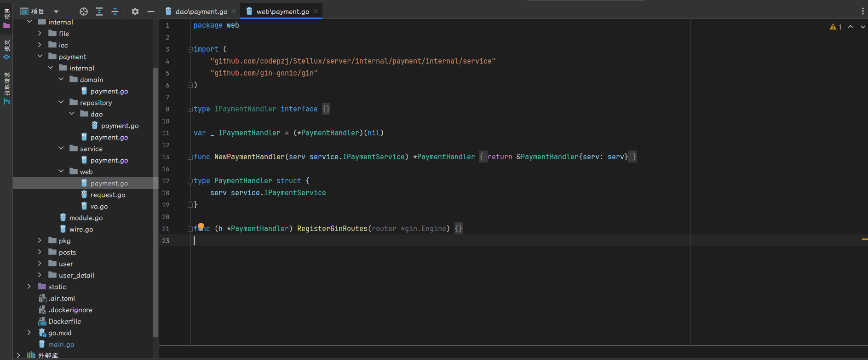Unfold NewPaymentHandler function on line 13
Screen dimensions: 868x360
coord(190,157)
